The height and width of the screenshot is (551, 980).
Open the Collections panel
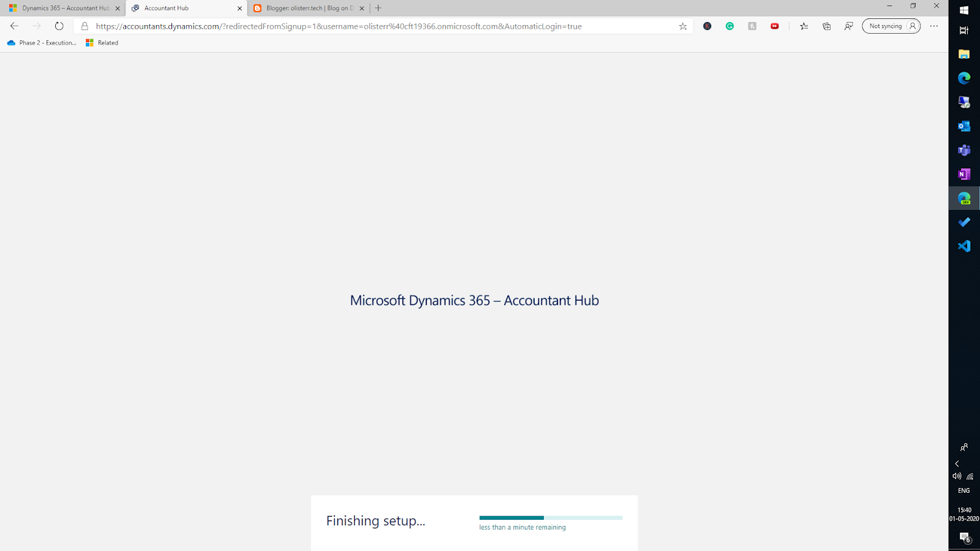click(827, 26)
